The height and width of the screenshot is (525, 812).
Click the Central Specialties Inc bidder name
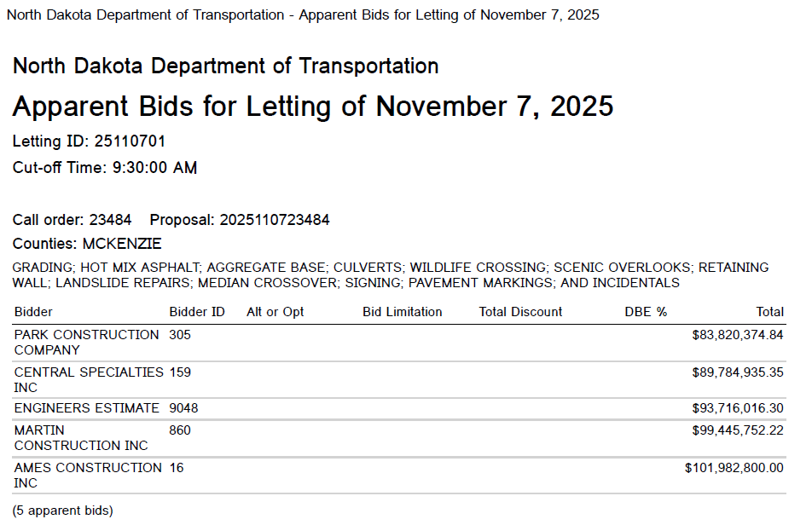point(89,380)
